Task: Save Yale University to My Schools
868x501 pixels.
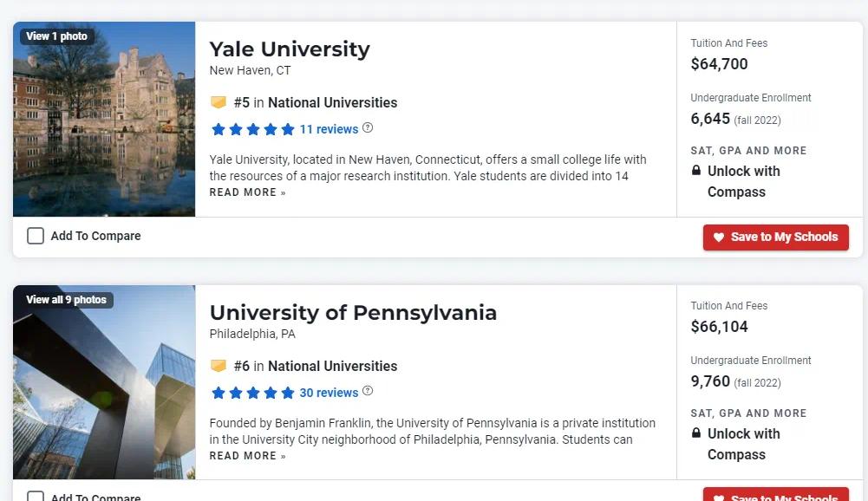Action: 775,237
